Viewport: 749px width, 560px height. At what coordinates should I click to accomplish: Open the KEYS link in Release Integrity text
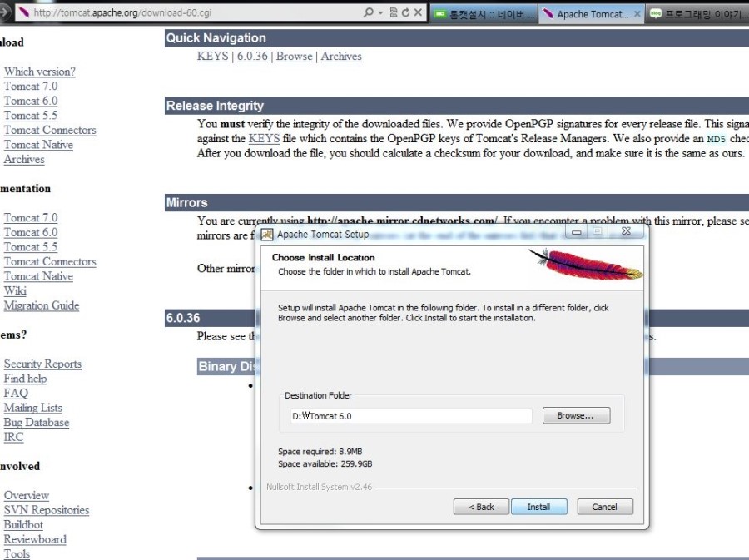tap(264, 138)
